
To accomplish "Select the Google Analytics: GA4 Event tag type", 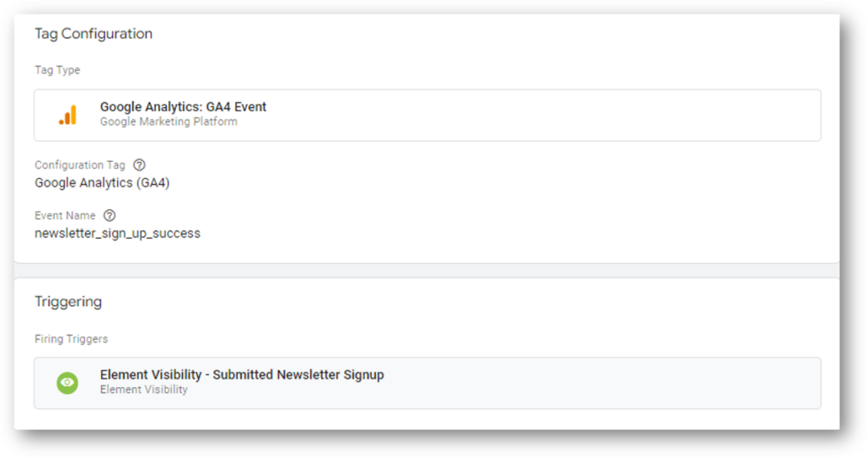I will tap(427, 116).
